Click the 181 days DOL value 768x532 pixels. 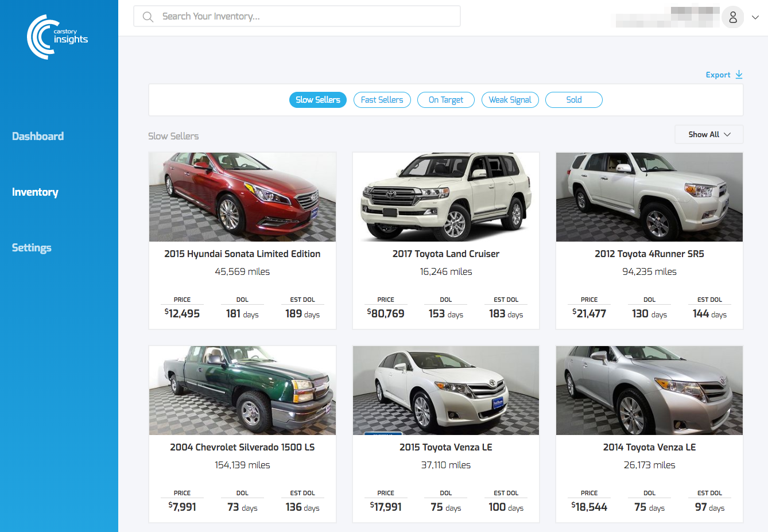242,314
